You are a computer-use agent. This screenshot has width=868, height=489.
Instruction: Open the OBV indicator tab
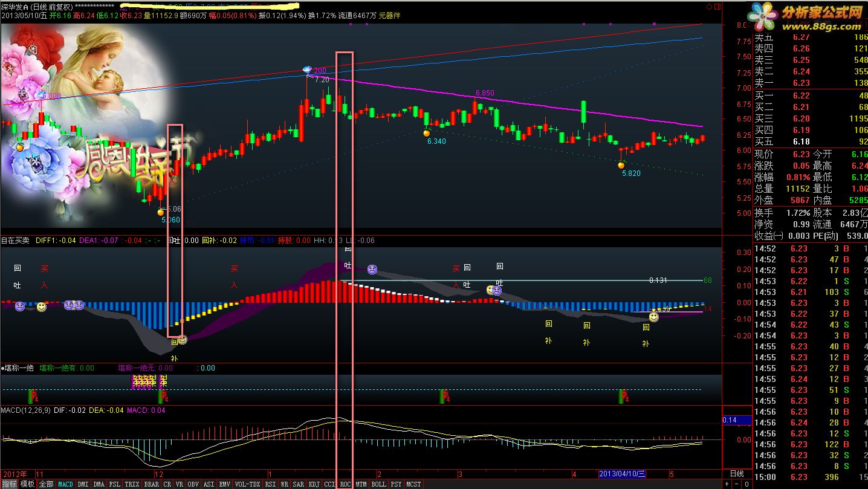pos(193,484)
